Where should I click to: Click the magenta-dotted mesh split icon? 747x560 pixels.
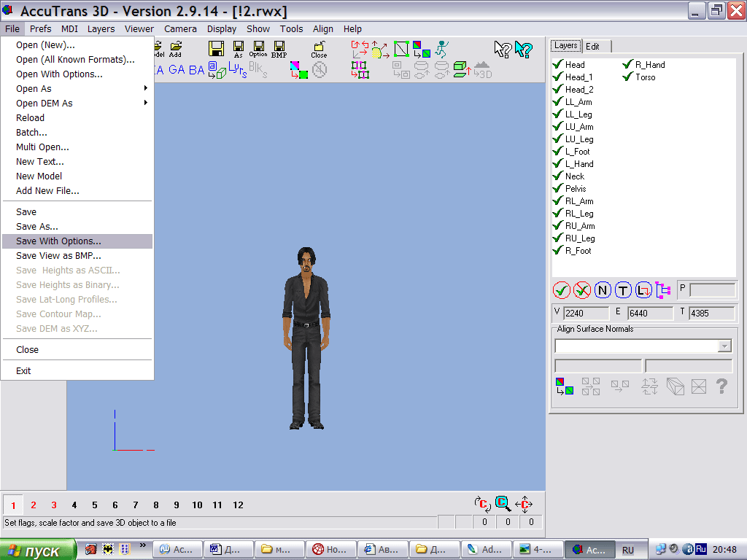tap(360, 69)
